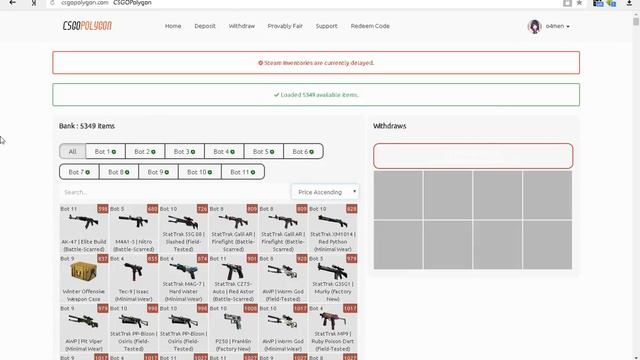This screenshot has width=640, height=360.
Task: Click the CSGOPolygon logo
Action: coord(87,26)
